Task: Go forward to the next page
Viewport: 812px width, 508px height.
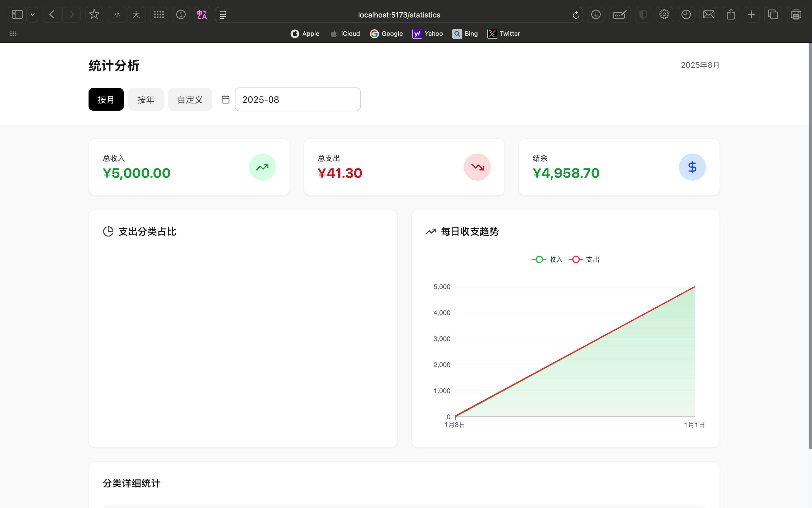Action: 71,14
